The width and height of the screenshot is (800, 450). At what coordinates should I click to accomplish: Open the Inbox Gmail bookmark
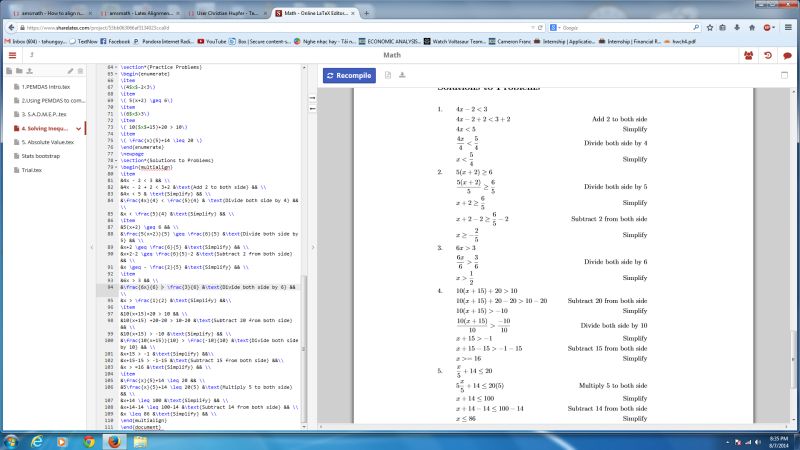click(x=35, y=41)
